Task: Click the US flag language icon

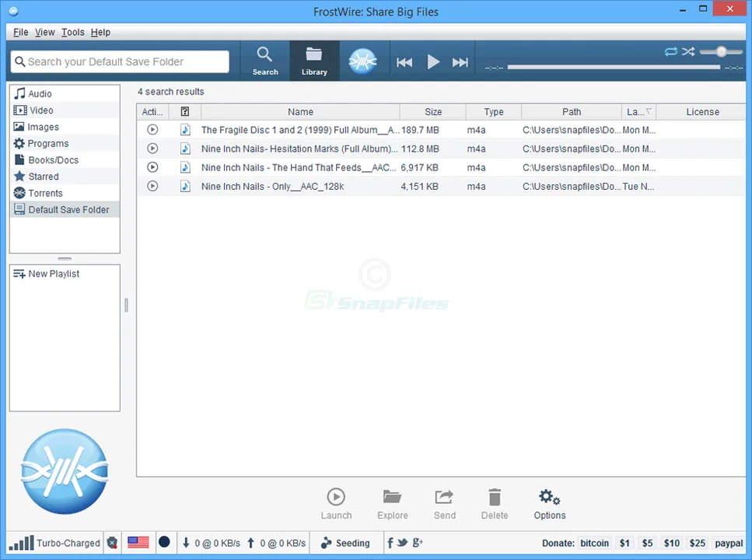Action: 138,542
